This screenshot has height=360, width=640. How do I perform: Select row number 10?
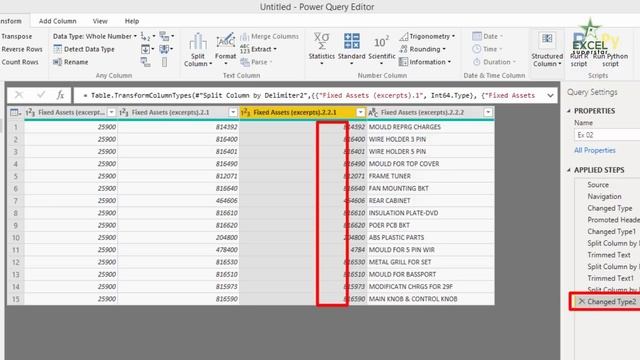[x=16, y=237]
